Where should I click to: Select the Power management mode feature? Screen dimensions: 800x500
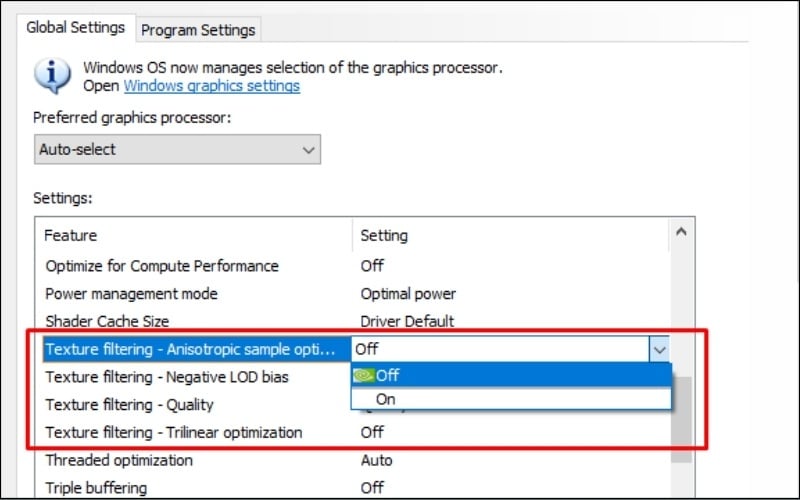(131, 294)
